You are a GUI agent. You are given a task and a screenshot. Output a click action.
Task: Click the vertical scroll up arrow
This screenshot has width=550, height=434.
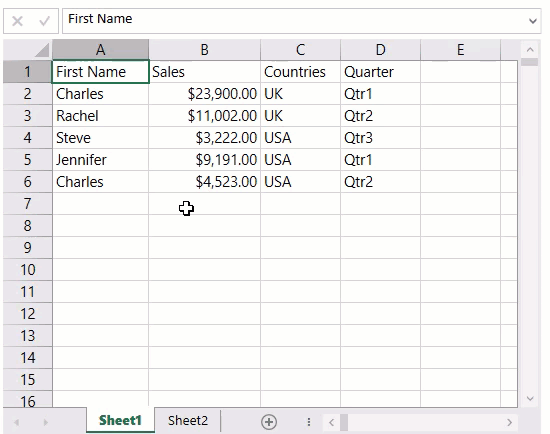[530, 50]
